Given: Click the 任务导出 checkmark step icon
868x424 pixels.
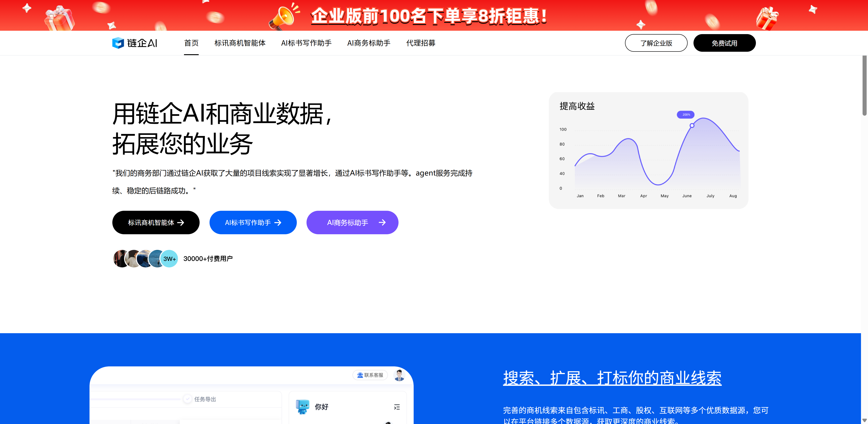Looking at the screenshot, I should coord(188,399).
